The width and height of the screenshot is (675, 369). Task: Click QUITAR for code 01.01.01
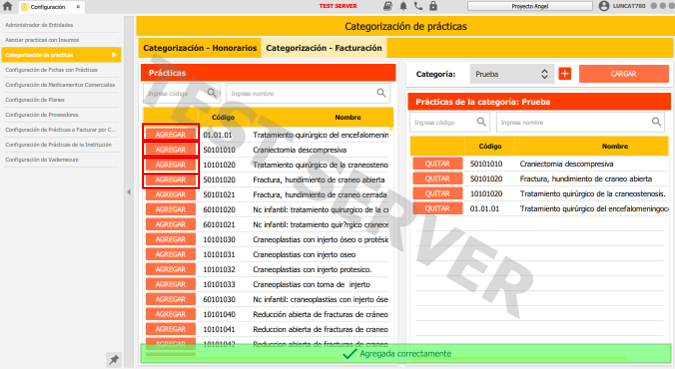pyautogui.click(x=437, y=208)
